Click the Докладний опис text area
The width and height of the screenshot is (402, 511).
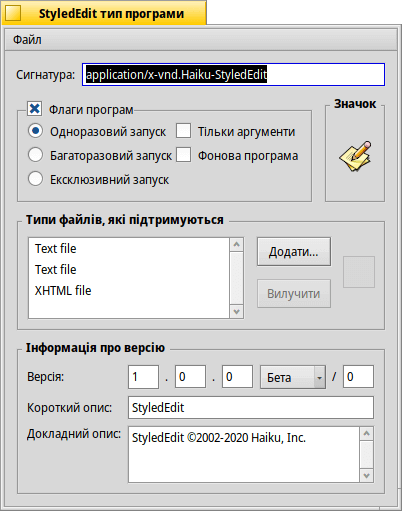click(x=244, y=454)
